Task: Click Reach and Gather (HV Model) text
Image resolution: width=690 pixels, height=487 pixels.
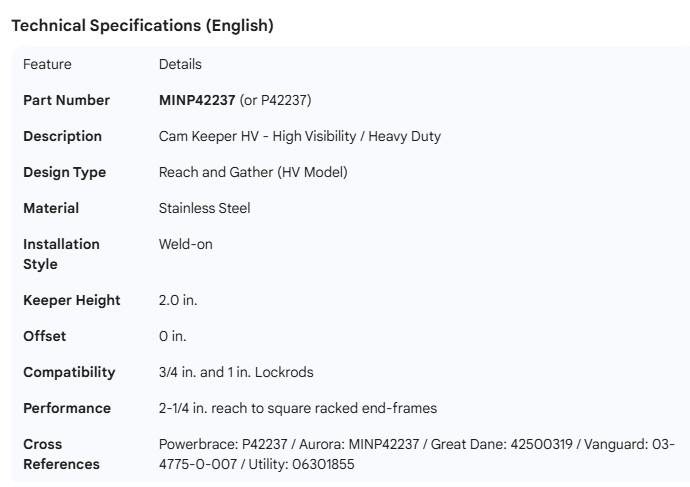Action: (x=253, y=172)
